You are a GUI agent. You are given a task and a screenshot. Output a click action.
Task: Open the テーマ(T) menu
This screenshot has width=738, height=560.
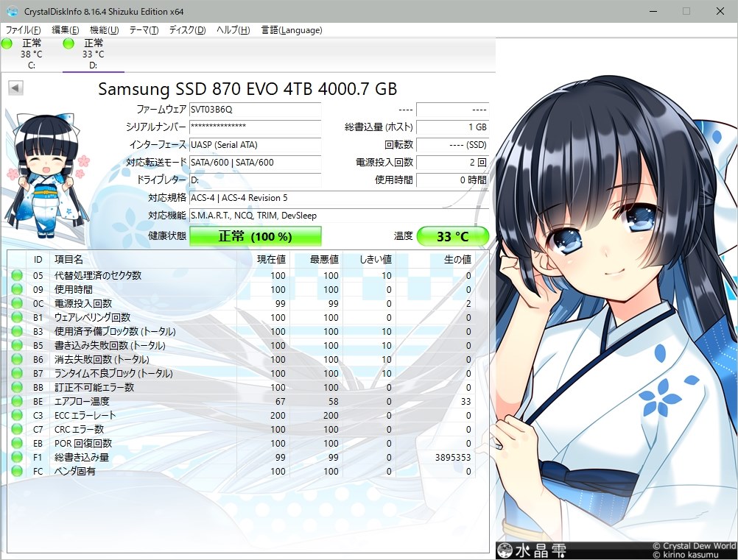(144, 30)
